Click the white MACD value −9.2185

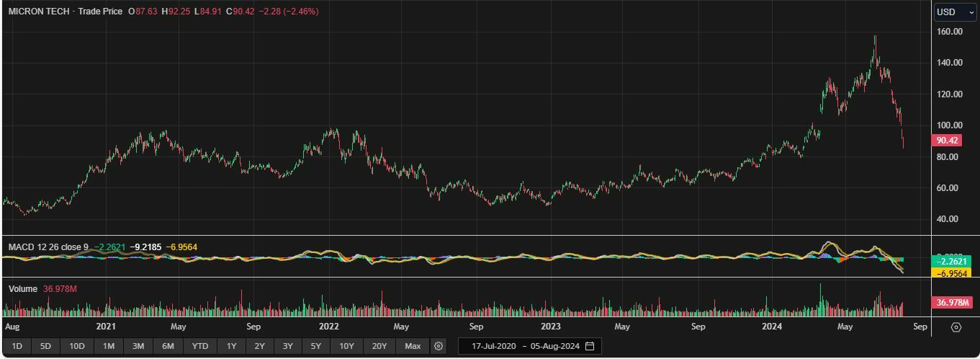click(x=145, y=247)
